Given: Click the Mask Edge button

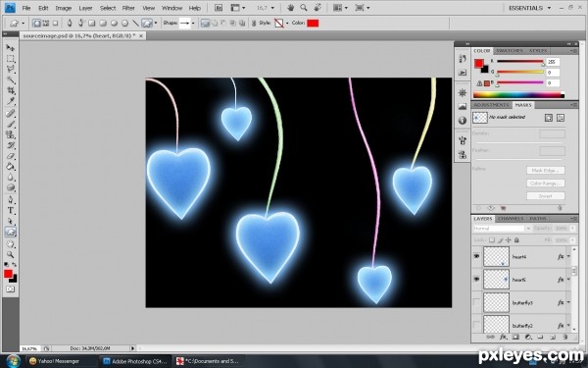Looking at the screenshot, I should (545, 171).
